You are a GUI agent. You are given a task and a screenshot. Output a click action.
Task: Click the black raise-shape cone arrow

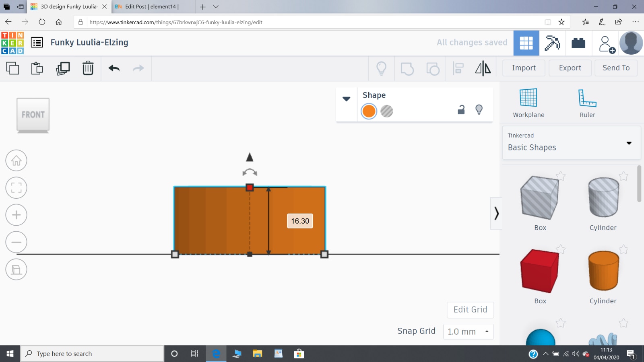pyautogui.click(x=250, y=157)
